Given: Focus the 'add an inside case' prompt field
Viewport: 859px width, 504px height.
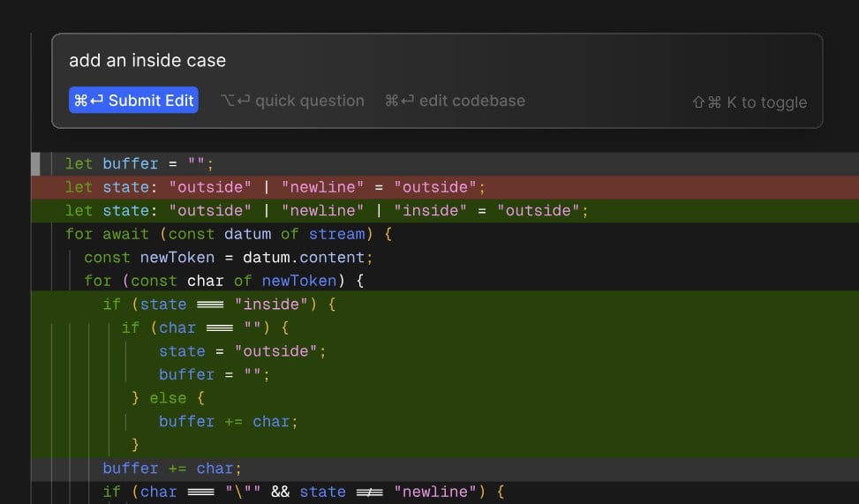Looking at the screenshot, I should click(147, 60).
